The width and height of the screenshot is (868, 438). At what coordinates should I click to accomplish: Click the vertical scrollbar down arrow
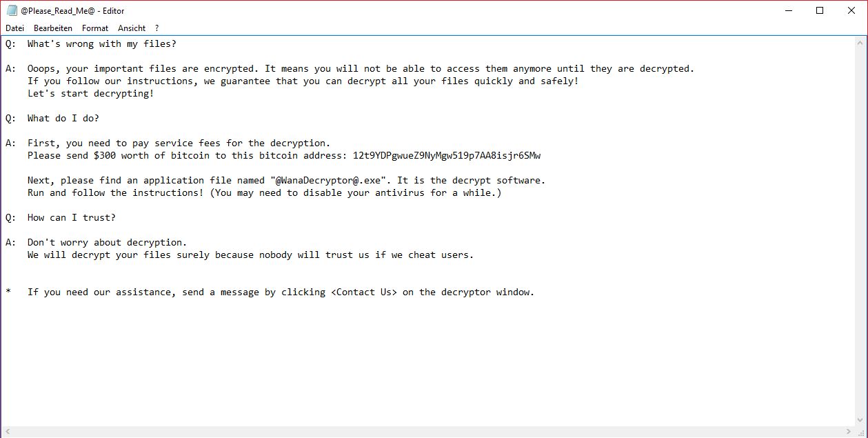coord(862,419)
